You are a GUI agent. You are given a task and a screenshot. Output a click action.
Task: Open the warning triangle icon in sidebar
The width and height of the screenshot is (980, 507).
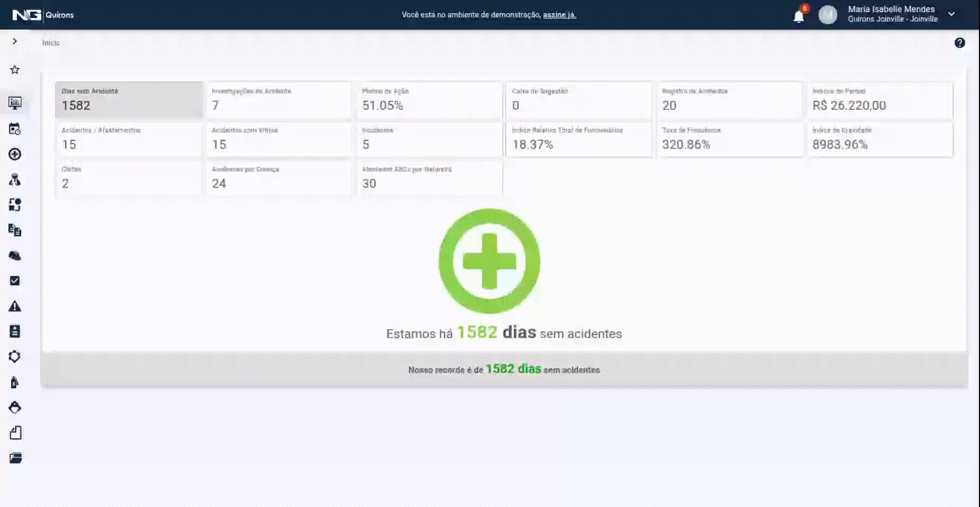coord(15,306)
